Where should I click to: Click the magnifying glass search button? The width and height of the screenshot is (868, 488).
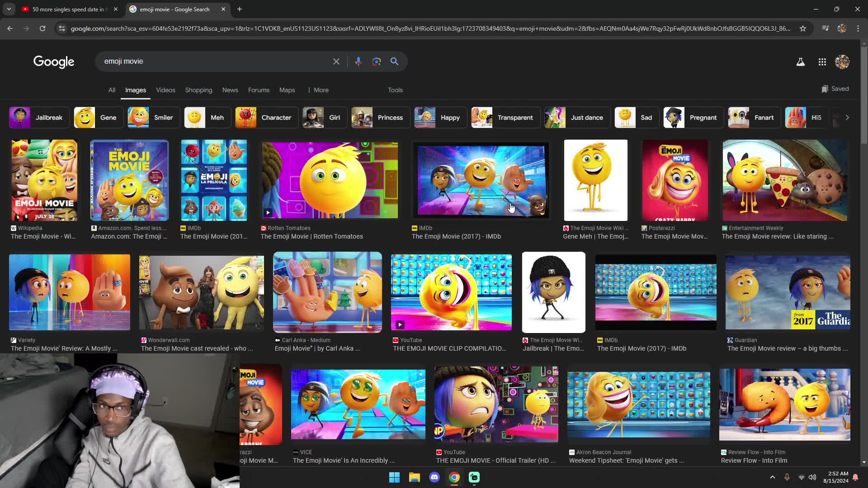394,61
